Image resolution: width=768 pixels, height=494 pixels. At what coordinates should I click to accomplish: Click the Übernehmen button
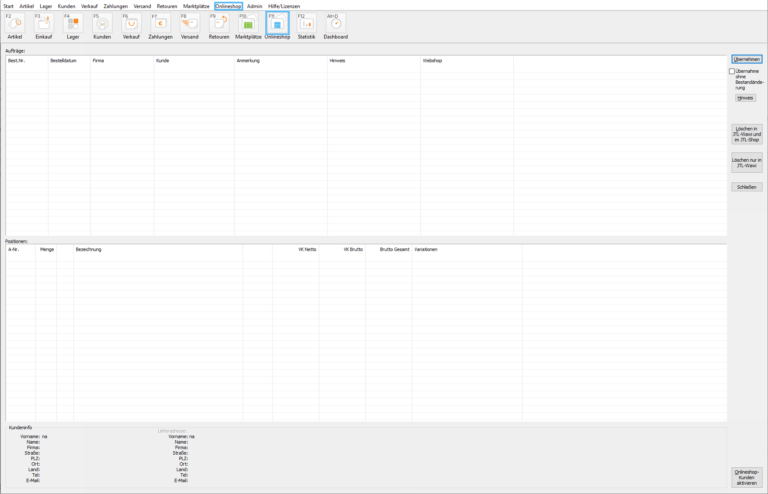(747, 59)
